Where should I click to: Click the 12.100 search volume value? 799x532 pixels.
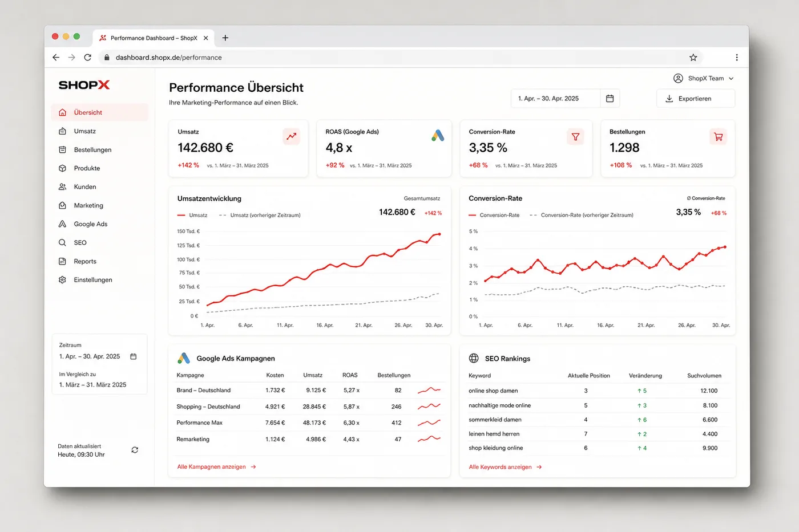click(x=709, y=391)
